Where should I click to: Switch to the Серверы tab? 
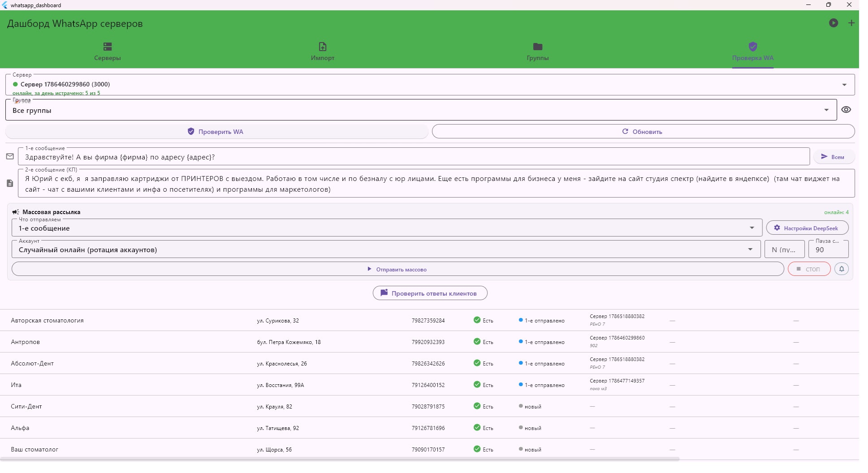click(x=108, y=52)
